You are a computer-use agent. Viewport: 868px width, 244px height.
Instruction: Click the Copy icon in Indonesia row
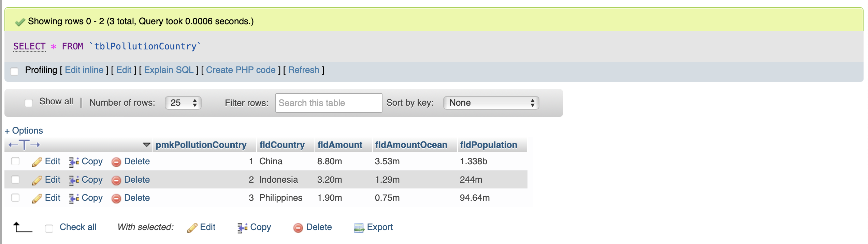coord(74,180)
